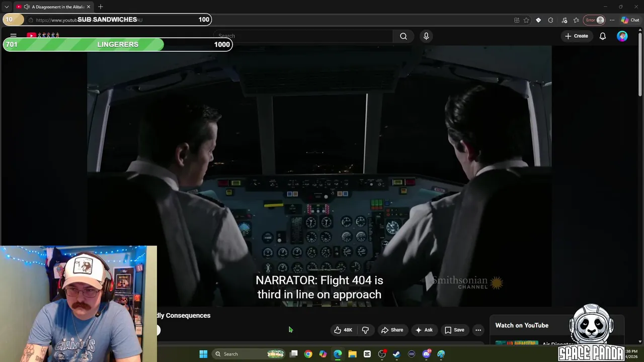Screen dimensions: 644x362
Task: Open the browser settings ellipsis menu
Action: pyautogui.click(x=612, y=20)
